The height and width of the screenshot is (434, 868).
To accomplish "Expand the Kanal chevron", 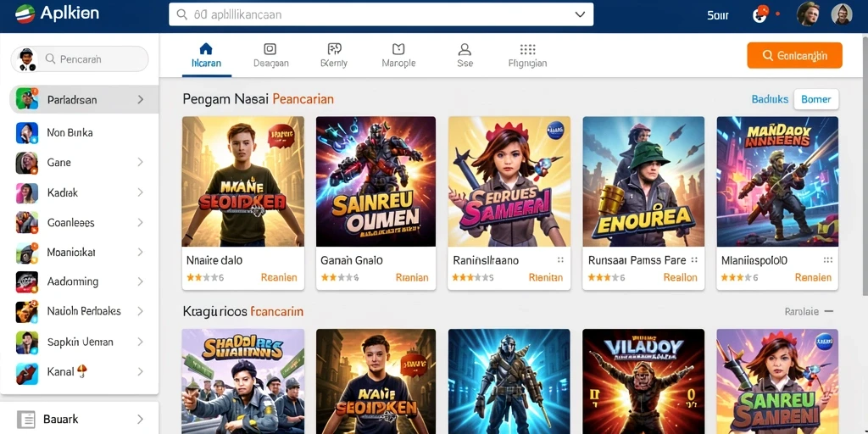I will (141, 372).
